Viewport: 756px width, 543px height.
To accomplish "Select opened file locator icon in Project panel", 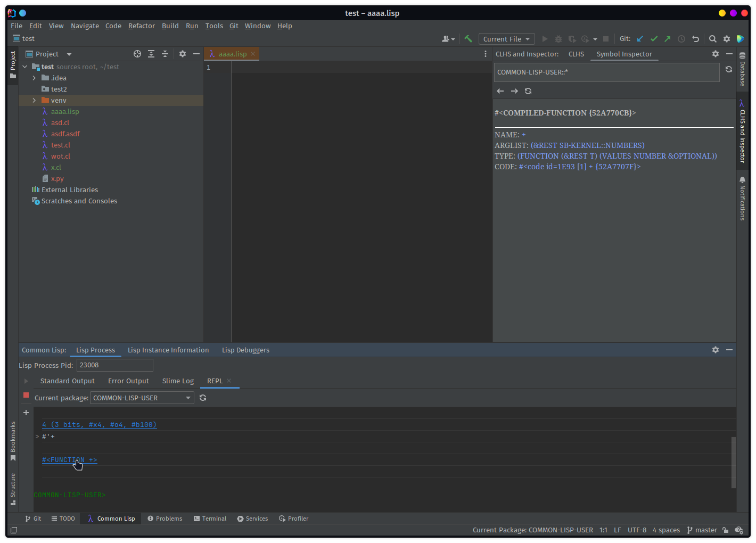I will click(x=137, y=54).
